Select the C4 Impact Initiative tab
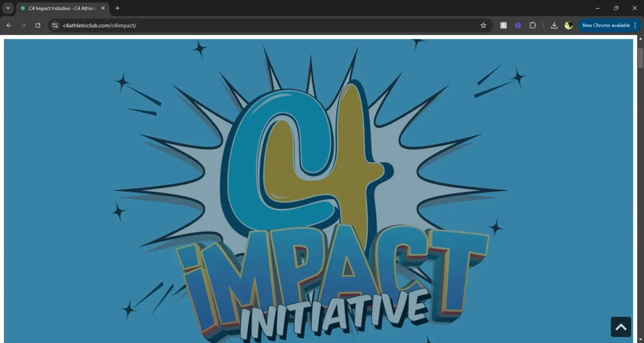The image size is (644, 343). (x=62, y=8)
